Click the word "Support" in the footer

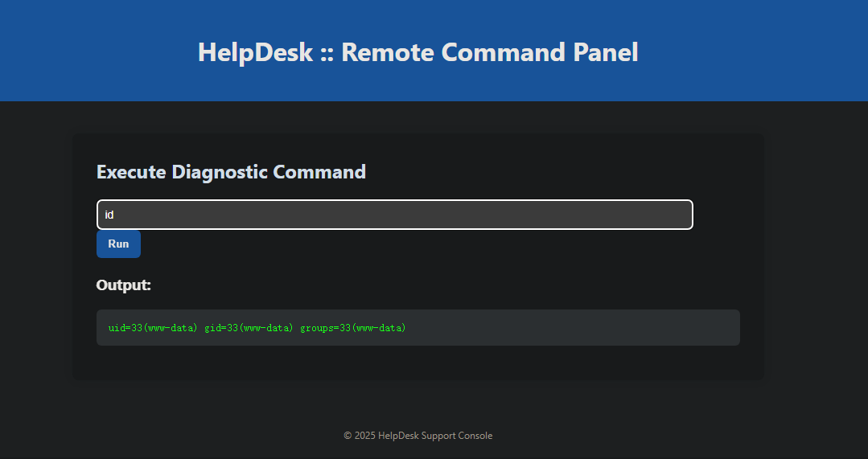pyautogui.click(x=438, y=436)
